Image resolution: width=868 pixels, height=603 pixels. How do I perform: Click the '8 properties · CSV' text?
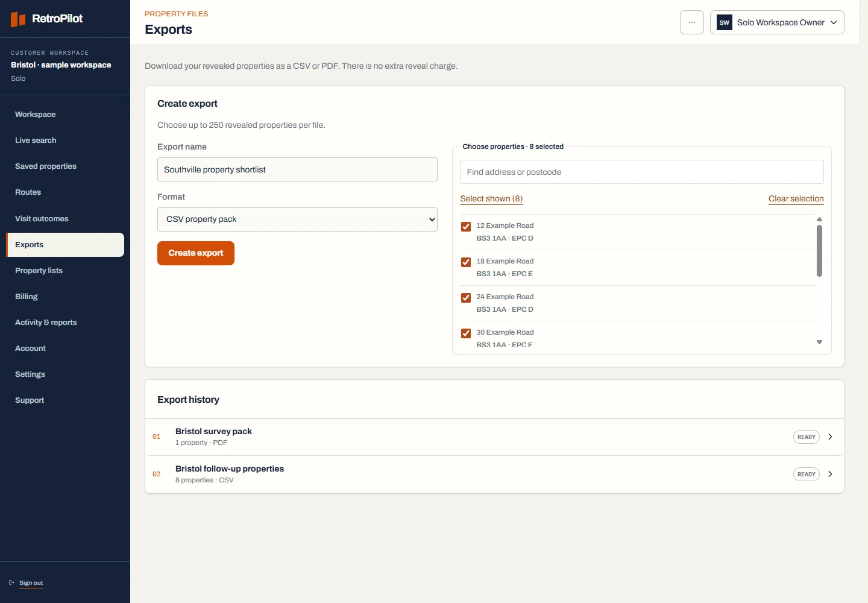click(x=204, y=480)
